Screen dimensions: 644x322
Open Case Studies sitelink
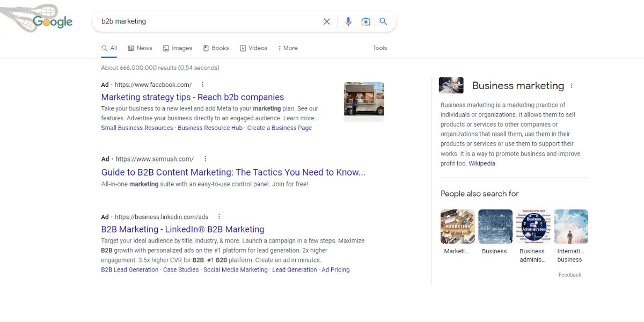181,270
